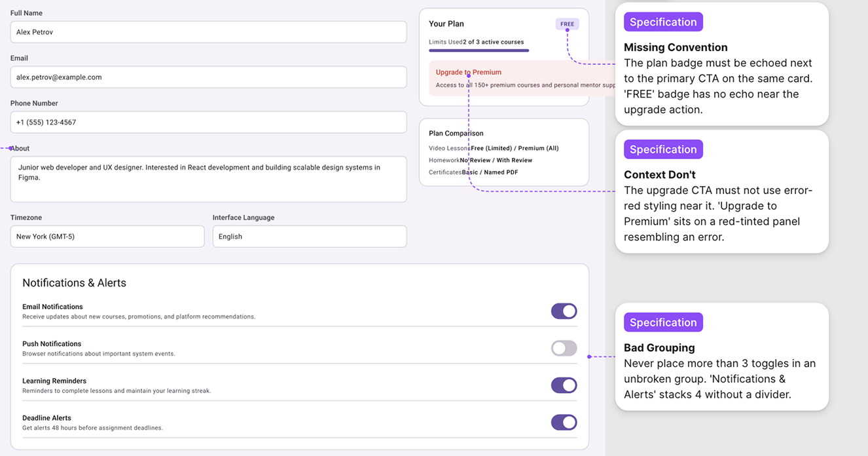Click the 'Learning Reminders' label
Screen dimensions: 868x456
[54, 381]
